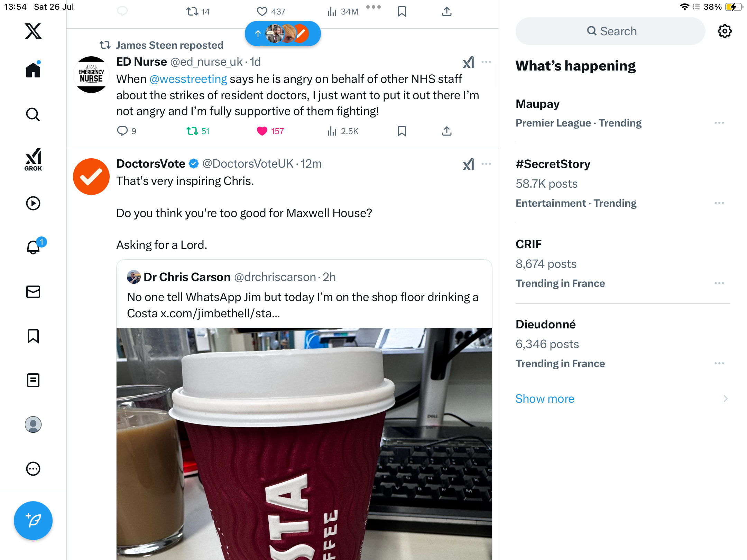
Task: Bookmark the ED Nurse post
Action: (402, 131)
